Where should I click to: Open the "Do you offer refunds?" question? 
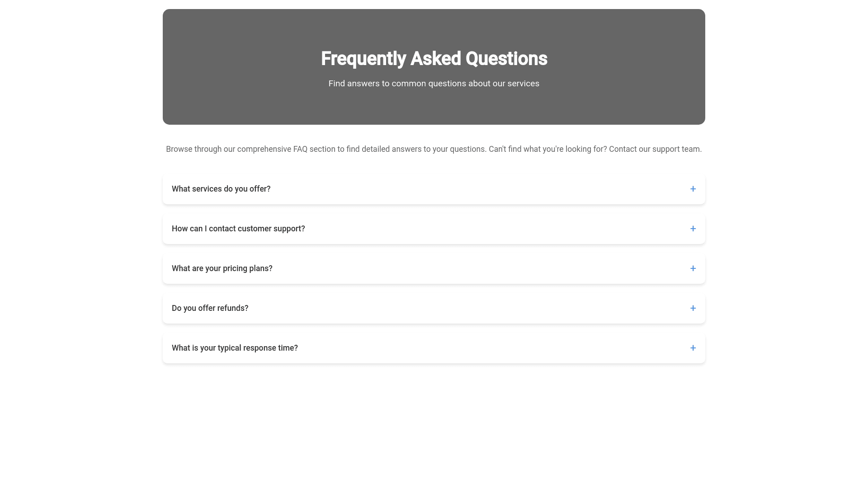click(210, 308)
